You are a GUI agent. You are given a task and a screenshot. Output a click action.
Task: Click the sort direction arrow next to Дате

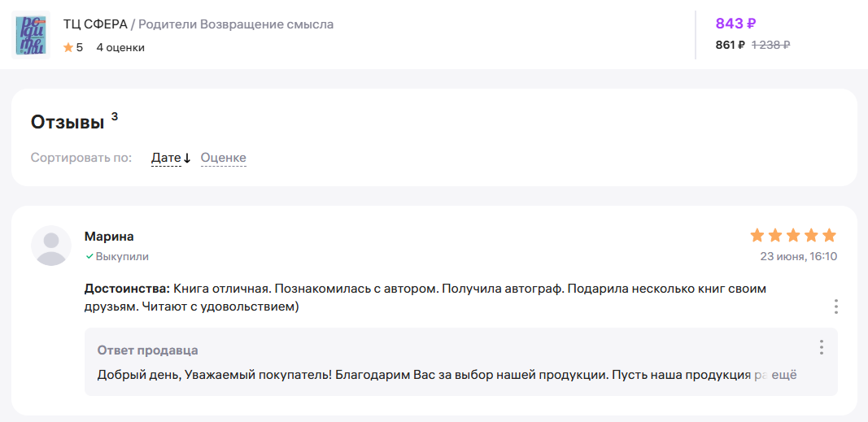[187, 159]
